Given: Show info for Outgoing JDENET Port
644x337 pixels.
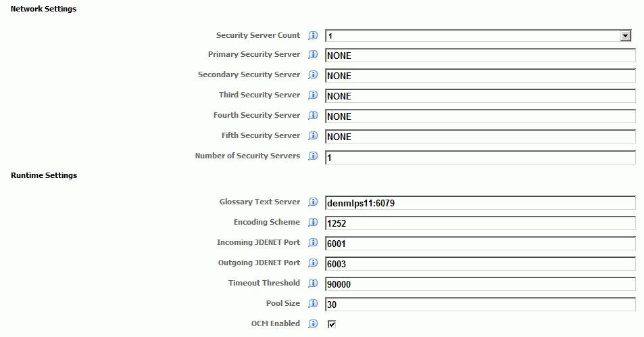Looking at the screenshot, I should (313, 263).
